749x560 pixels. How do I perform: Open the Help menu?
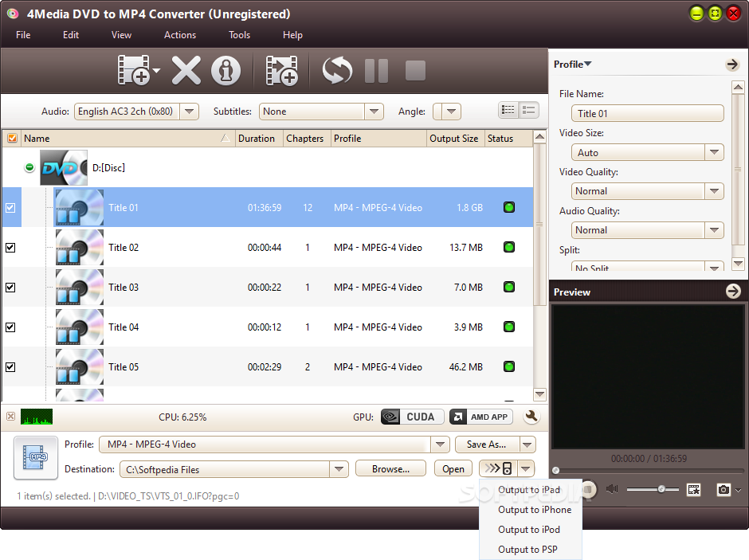click(292, 35)
